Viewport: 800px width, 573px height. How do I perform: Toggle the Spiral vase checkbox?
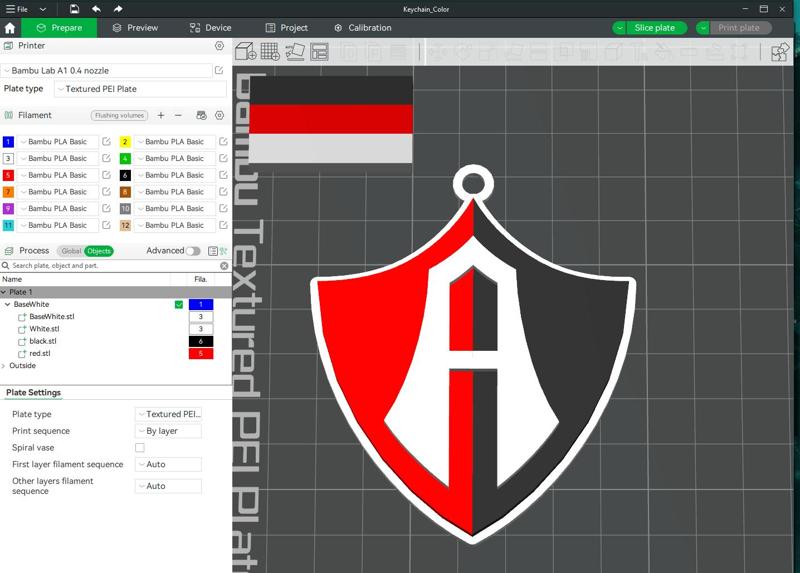tap(140, 447)
